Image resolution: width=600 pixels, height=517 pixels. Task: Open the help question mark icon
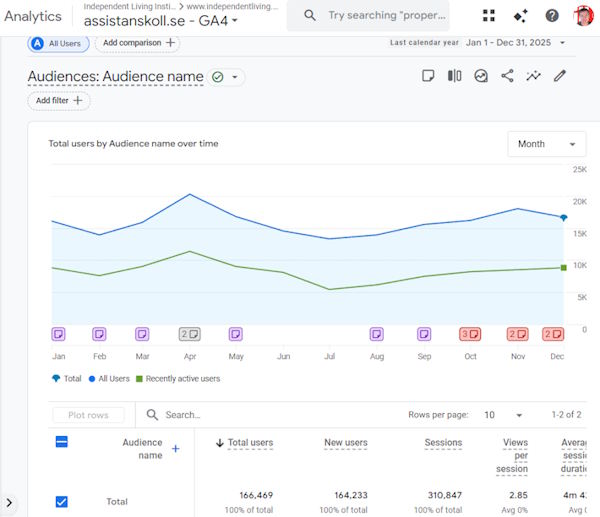pyautogui.click(x=552, y=16)
